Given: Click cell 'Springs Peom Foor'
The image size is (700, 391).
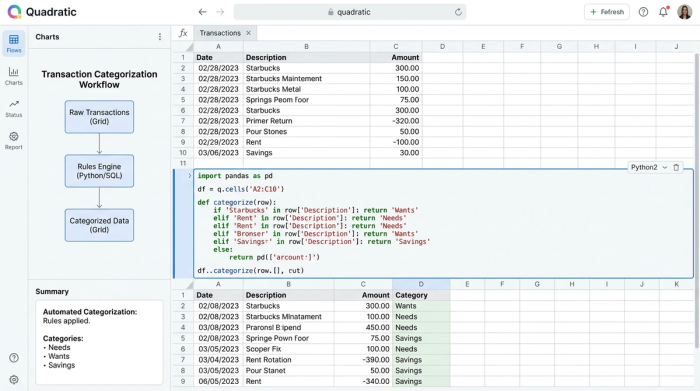Looking at the screenshot, I should click(x=306, y=100).
